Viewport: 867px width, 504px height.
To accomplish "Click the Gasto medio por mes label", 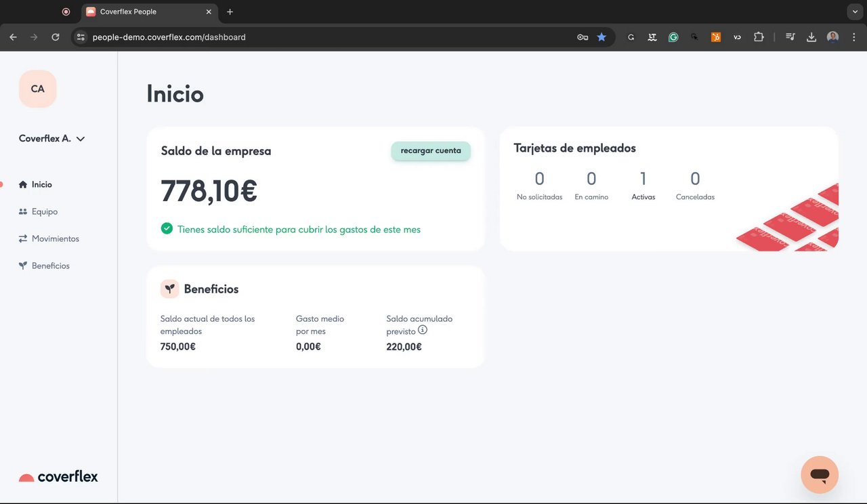I will (x=320, y=325).
